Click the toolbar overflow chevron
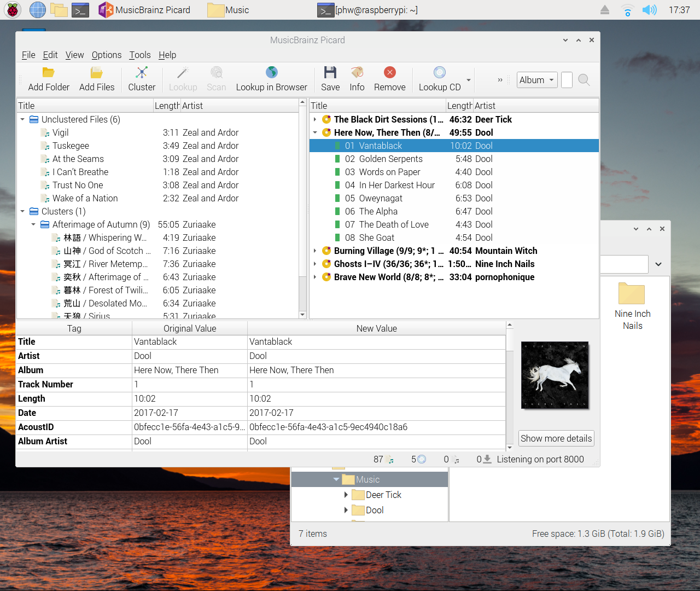 coord(500,80)
